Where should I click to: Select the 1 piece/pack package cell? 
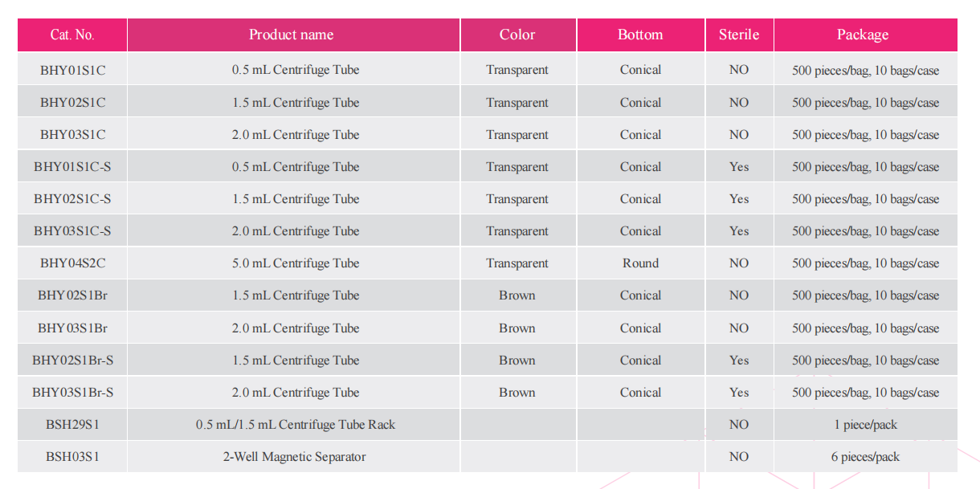(x=865, y=425)
